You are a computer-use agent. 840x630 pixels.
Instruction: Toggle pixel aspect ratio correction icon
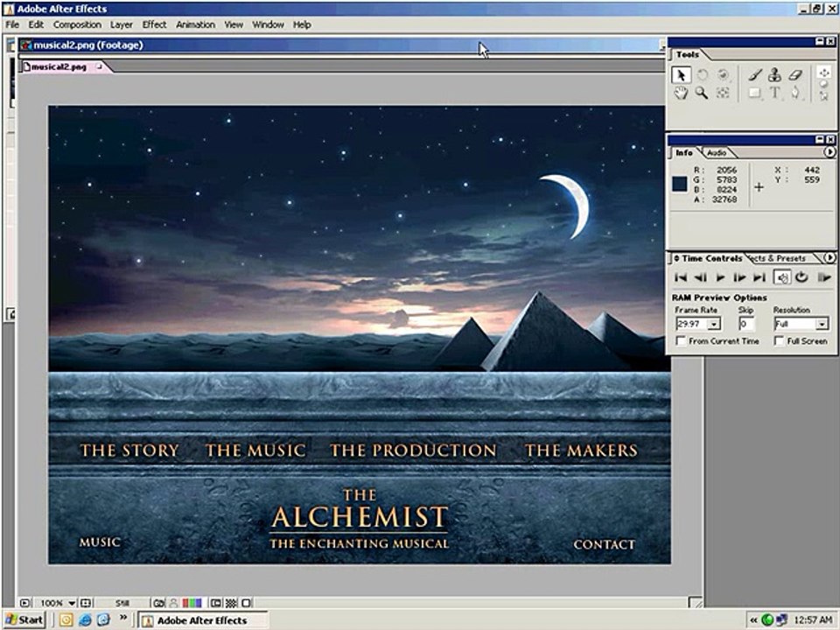246,603
